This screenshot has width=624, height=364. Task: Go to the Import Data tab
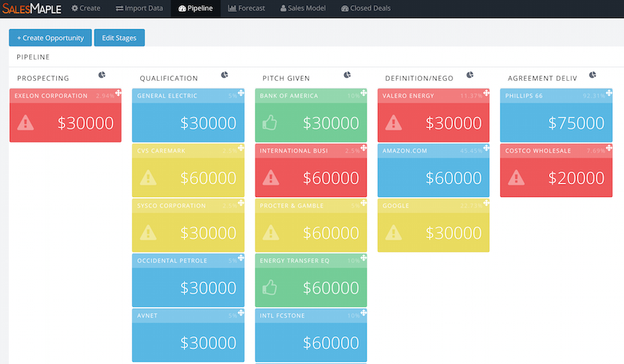pyautogui.click(x=139, y=8)
